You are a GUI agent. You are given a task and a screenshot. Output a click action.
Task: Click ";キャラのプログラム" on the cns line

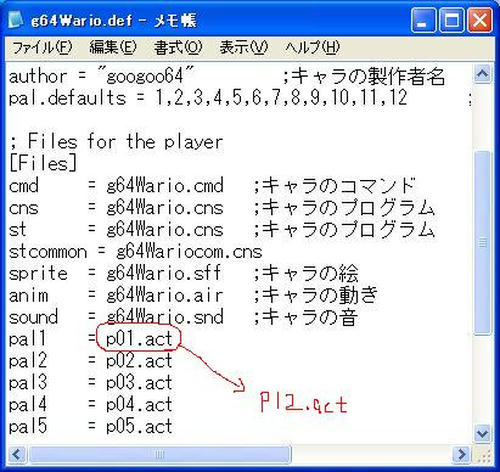pyautogui.click(x=344, y=208)
